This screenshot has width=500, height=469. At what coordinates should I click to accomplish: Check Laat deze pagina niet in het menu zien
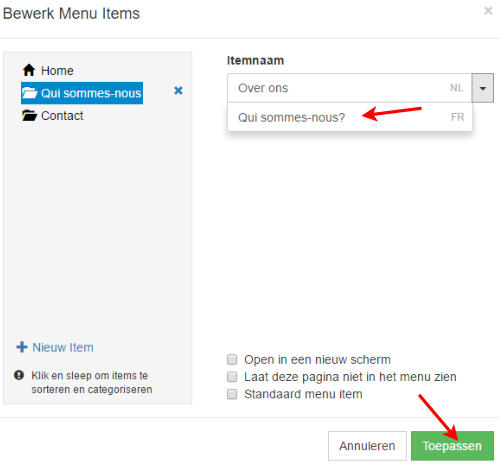click(232, 377)
